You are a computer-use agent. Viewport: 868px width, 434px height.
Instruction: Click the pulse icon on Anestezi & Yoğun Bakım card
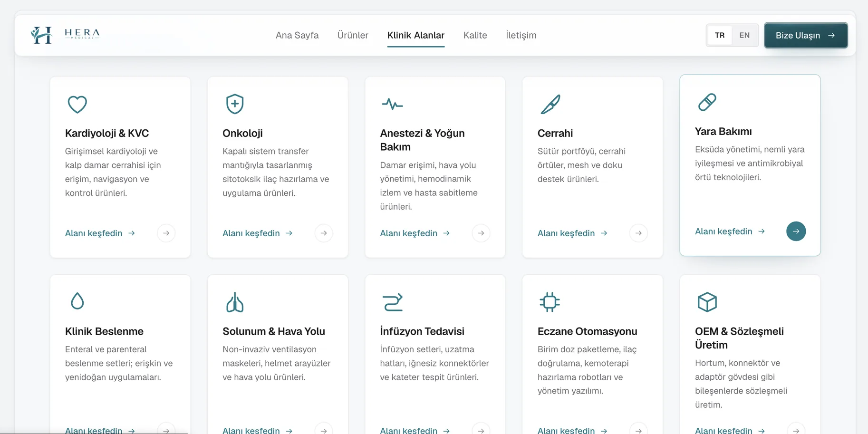point(392,104)
